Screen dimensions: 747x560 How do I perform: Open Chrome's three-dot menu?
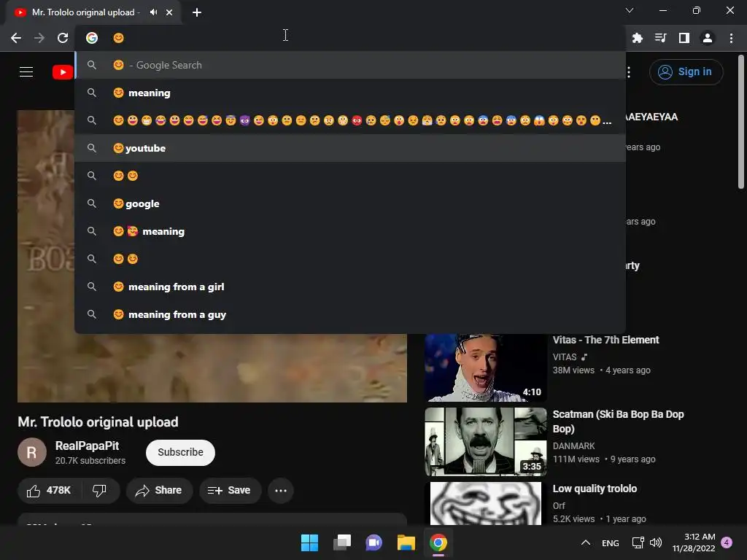click(731, 38)
